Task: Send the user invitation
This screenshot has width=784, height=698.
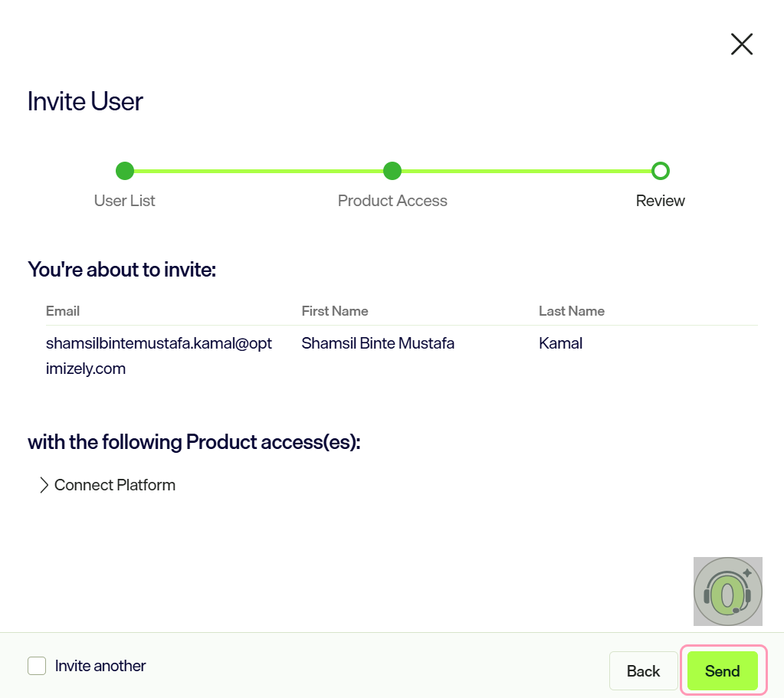Action: 723,671
